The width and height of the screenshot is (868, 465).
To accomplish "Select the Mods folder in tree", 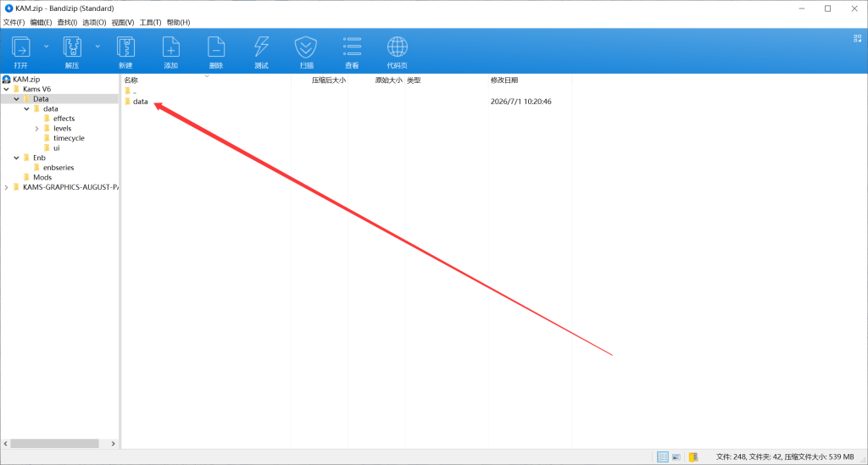I will pos(42,178).
